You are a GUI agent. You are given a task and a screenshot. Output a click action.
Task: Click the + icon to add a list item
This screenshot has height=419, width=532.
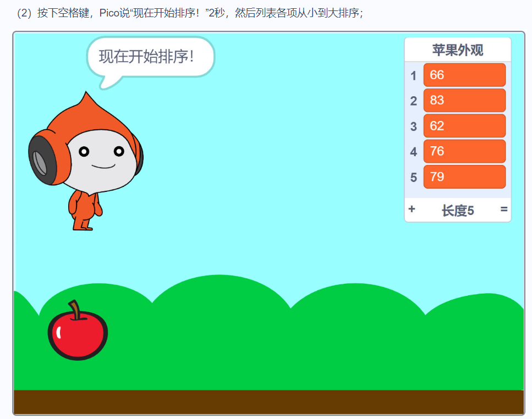point(412,209)
